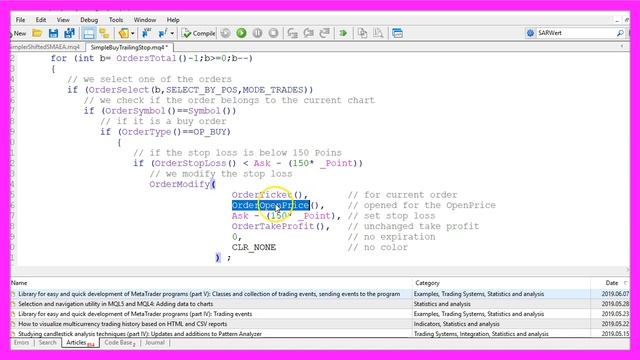The image size is (640, 360).
Task: Switch to the Code Base tab
Action: (x=120, y=343)
